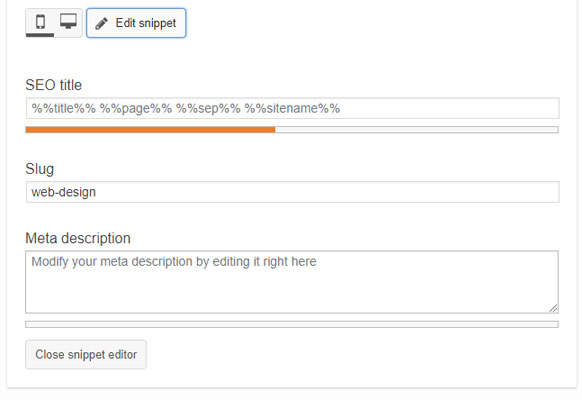Screen dimensions: 582x400
Task: Place cursor on %%sep%% variable
Action: click(208, 108)
